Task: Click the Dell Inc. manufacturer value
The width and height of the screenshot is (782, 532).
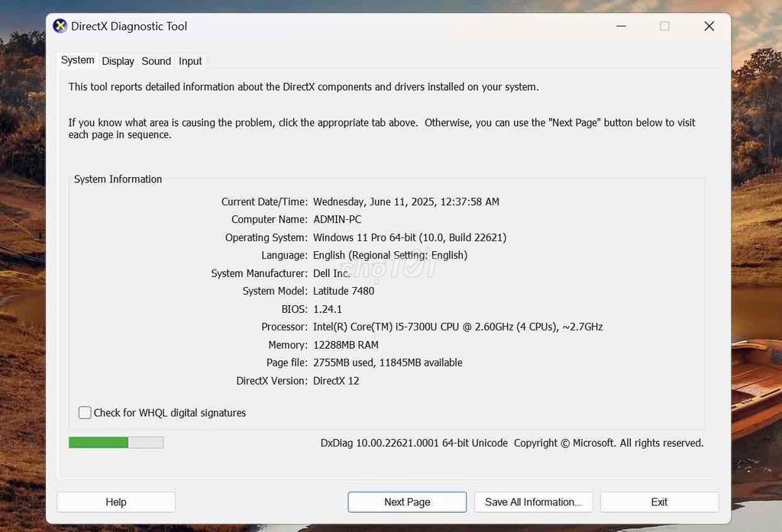Action: click(331, 273)
